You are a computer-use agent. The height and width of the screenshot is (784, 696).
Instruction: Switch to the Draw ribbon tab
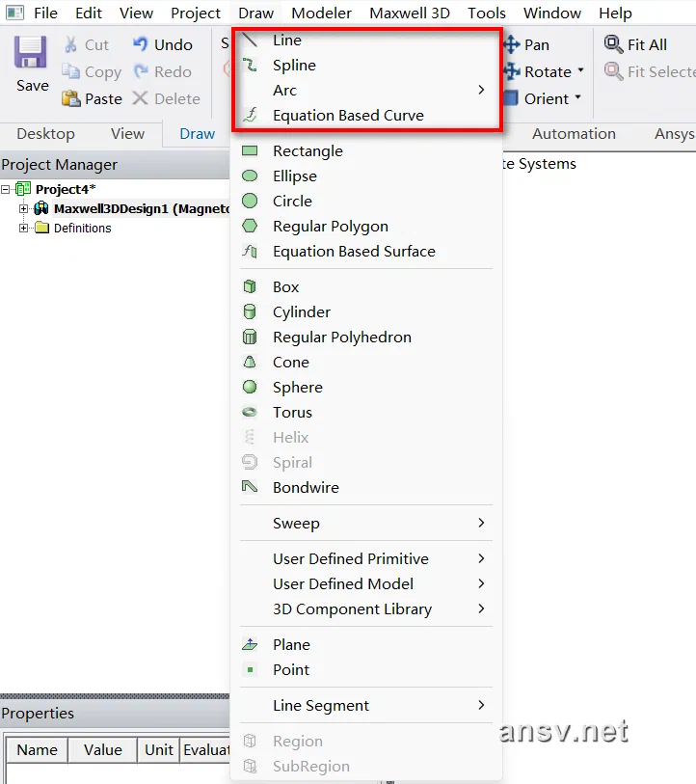click(197, 134)
